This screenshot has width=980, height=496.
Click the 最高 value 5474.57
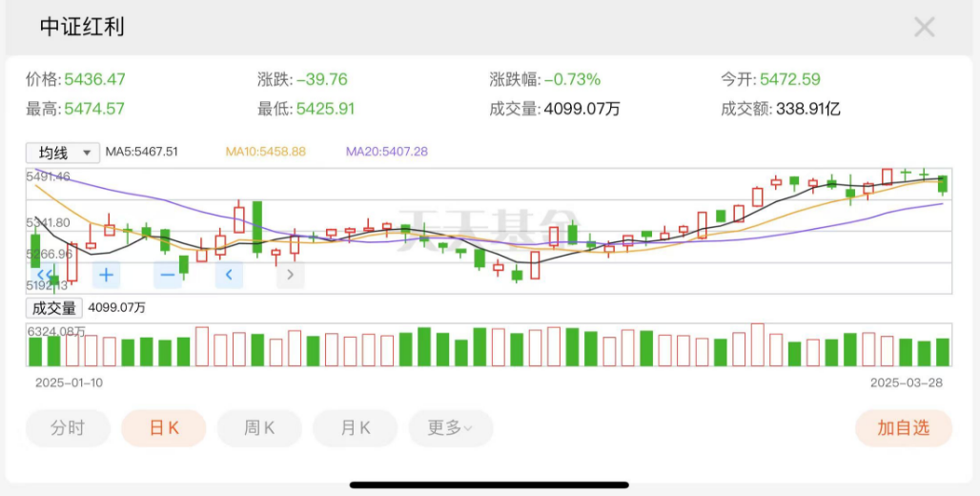pyautogui.click(x=94, y=109)
